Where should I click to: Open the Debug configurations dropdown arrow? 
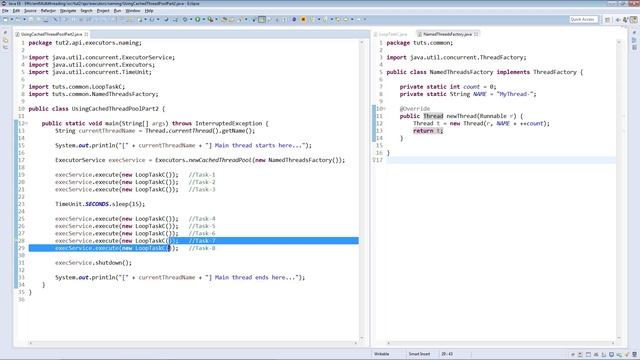tap(191, 20)
